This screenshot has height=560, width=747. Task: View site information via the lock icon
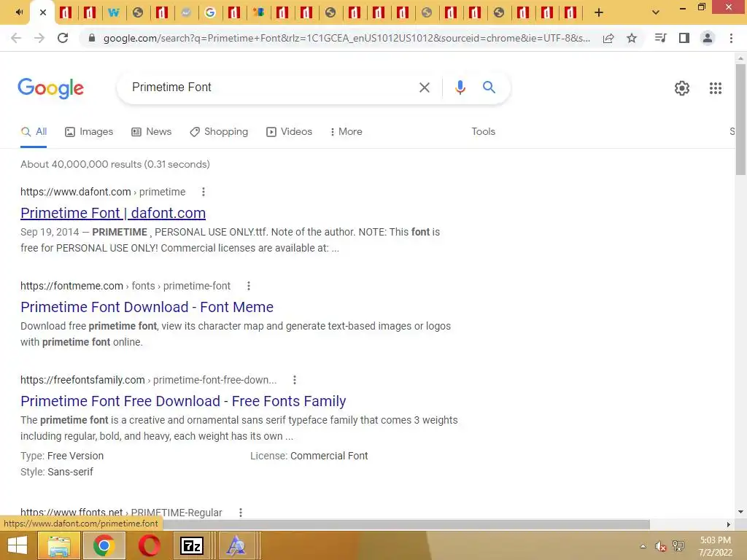92,38
